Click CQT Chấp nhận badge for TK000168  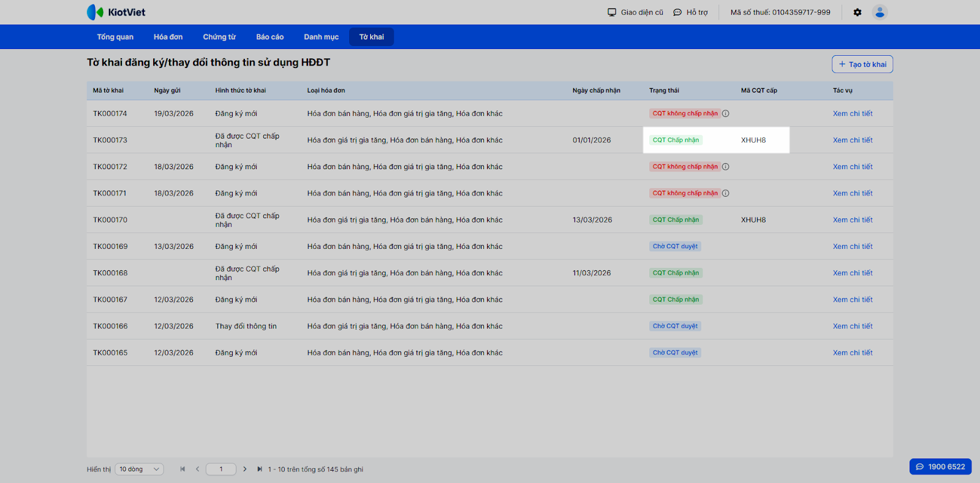tap(676, 273)
